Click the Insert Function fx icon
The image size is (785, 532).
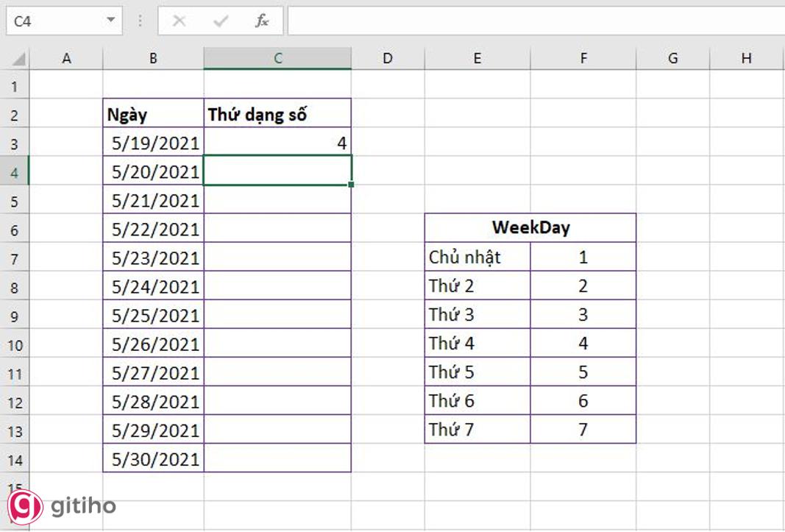pos(262,21)
